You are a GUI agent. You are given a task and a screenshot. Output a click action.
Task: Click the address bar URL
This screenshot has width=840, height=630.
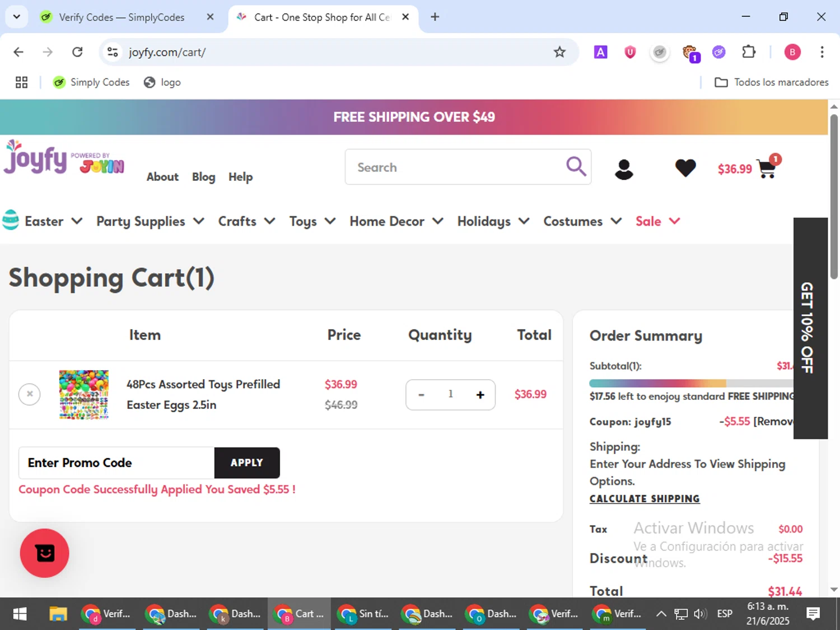pos(167,52)
